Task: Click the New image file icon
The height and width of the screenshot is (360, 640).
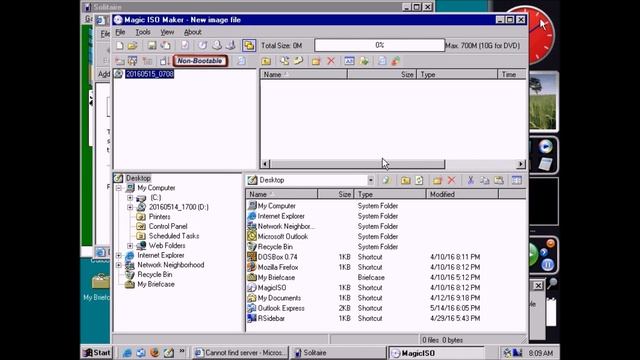Action: 120,45
